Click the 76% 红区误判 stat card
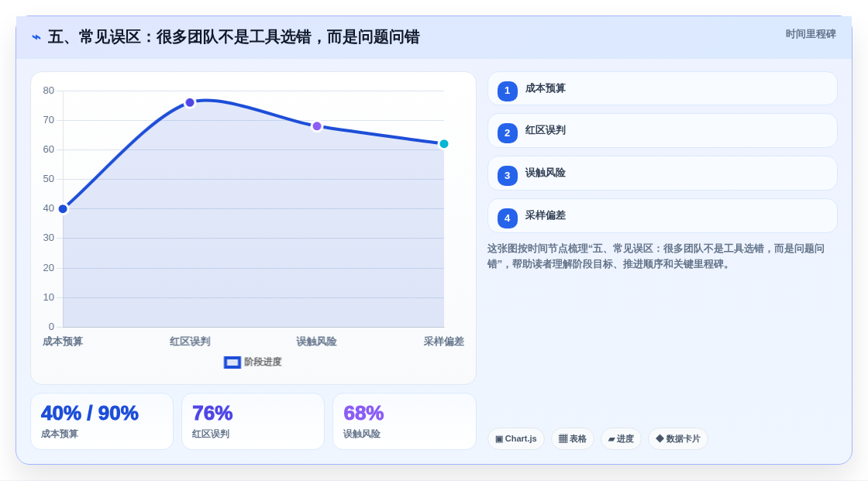This screenshot has width=868, height=481. [253, 421]
